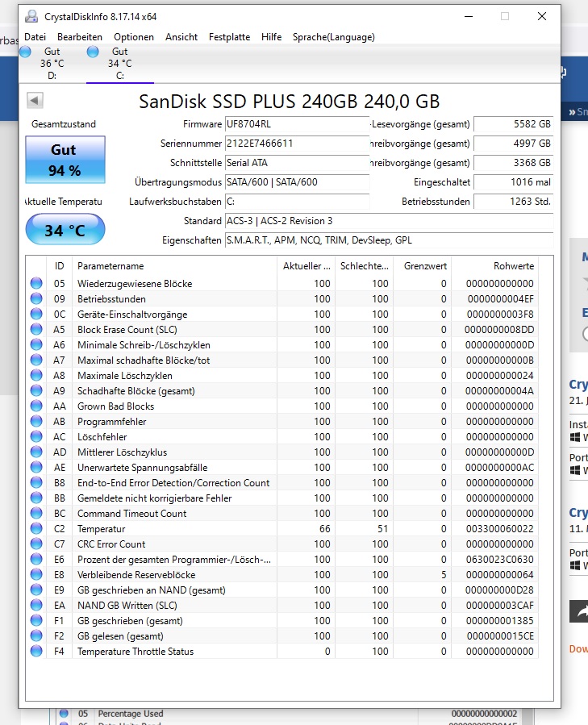Click the status orb for GB gelesen (gesamt)
Screen dimensions: 588x725
point(36,635)
